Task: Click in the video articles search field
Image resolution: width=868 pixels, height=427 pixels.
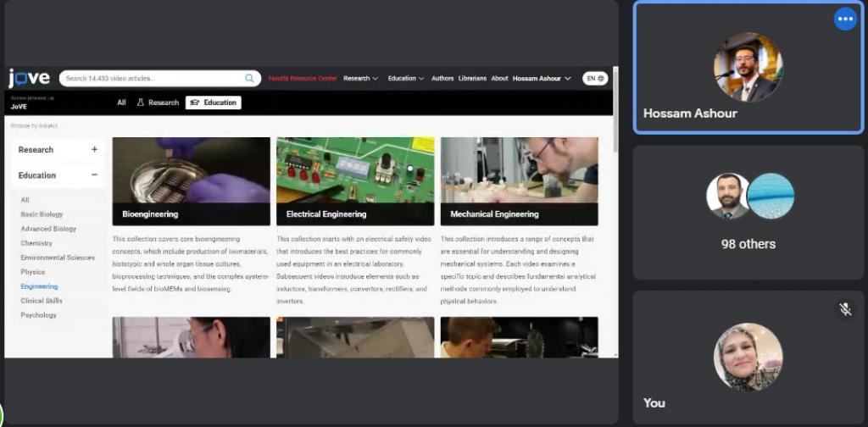Action: click(153, 79)
